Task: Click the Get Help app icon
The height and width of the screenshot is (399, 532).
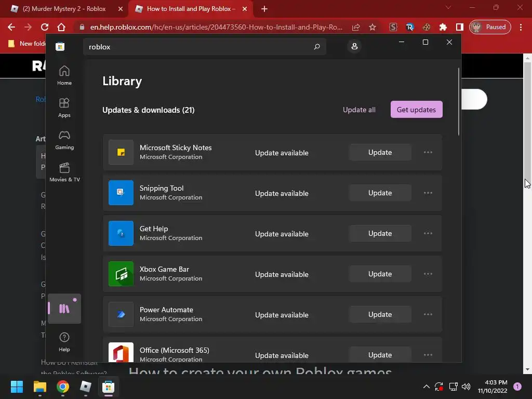Action: point(121,233)
